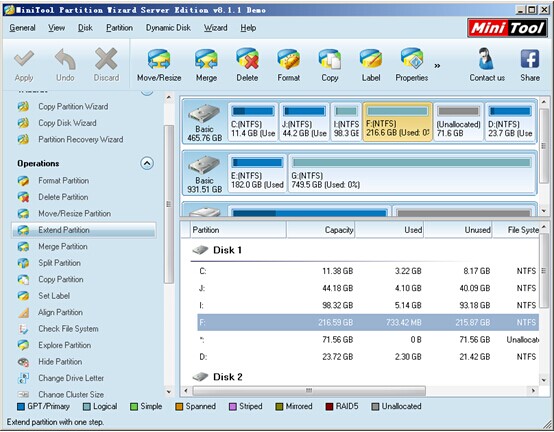Click the Change Drive Letter icon
554x432 pixels.
point(23,378)
